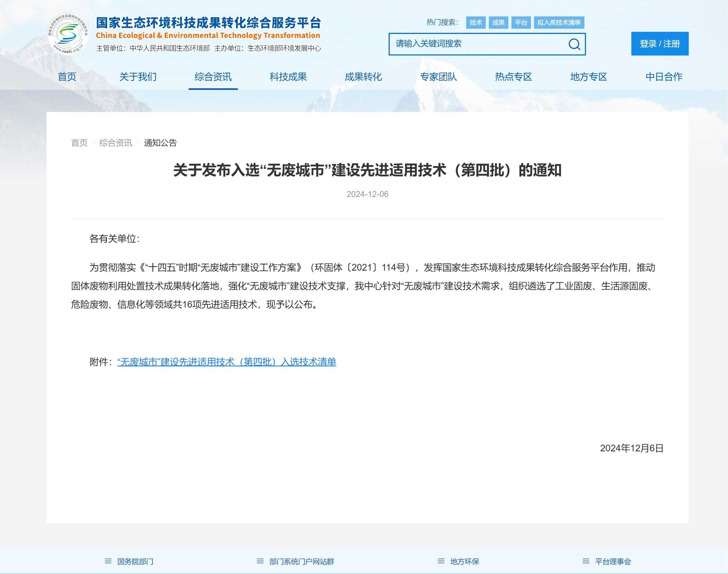Go to 首页 in the breadcrumb
The height and width of the screenshot is (574, 728).
tap(79, 143)
